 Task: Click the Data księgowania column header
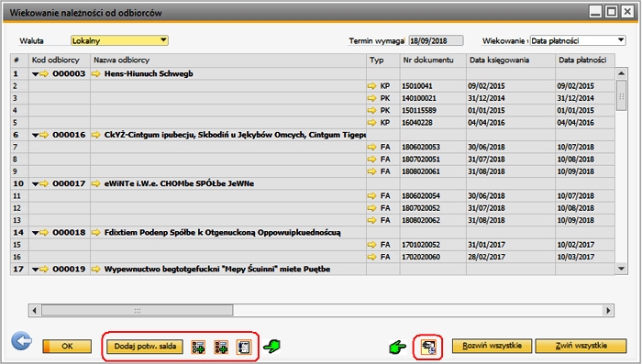pos(511,61)
